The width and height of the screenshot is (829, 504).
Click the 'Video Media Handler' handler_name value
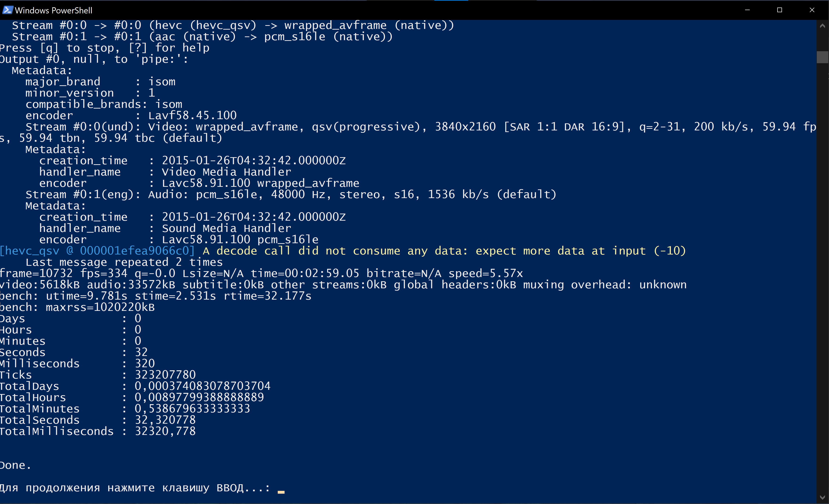(226, 172)
